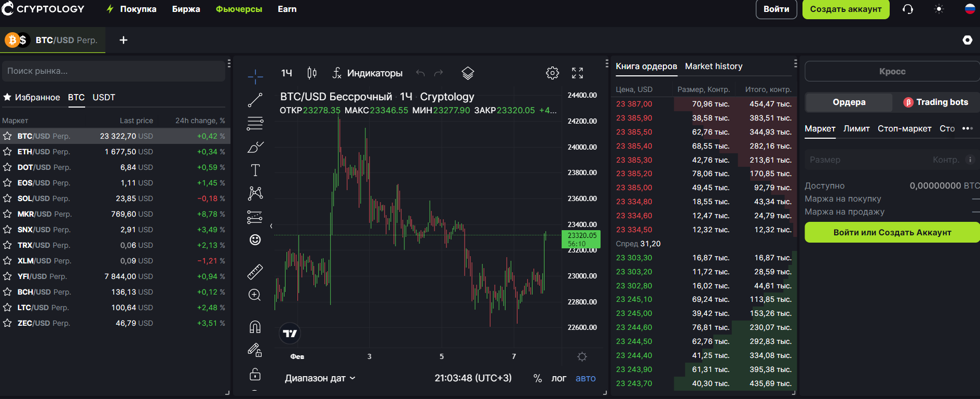The width and height of the screenshot is (980, 399).
Task: Favorite the ETH/USD Perp. star
Action: tap(7, 152)
